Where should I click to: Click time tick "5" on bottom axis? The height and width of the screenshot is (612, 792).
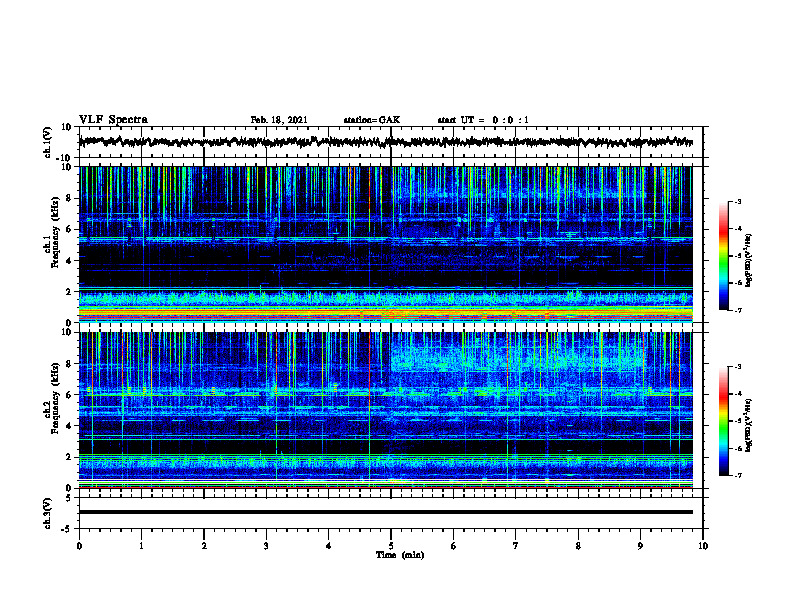[x=391, y=546]
